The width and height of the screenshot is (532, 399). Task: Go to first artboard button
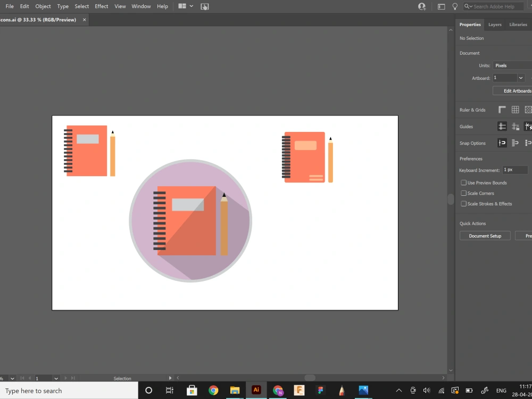click(22, 378)
